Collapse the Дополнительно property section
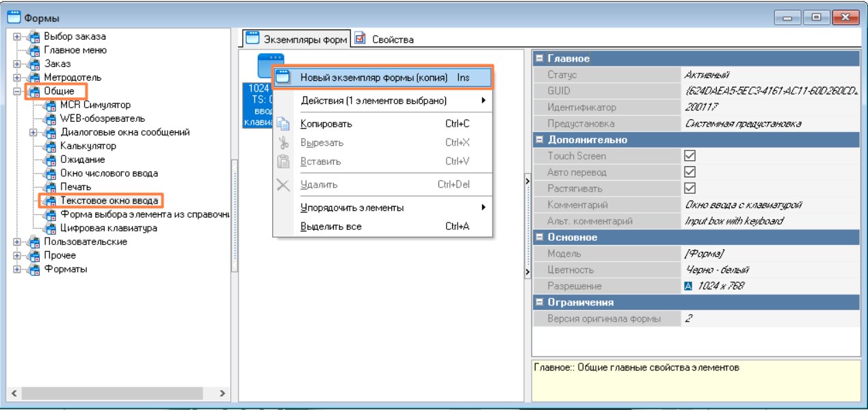This screenshot has height=410, width=868. tap(539, 140)
